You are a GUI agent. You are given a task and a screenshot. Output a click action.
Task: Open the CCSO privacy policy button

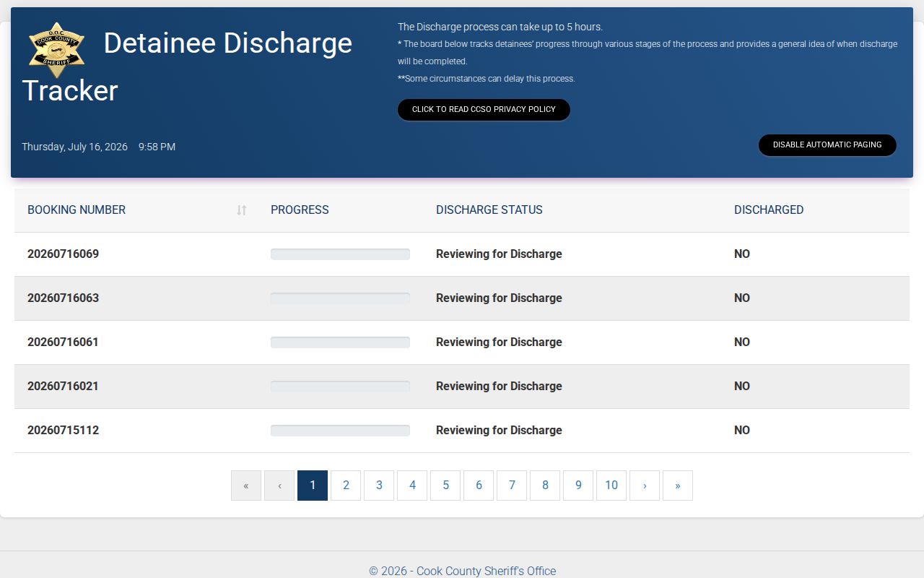484,110
